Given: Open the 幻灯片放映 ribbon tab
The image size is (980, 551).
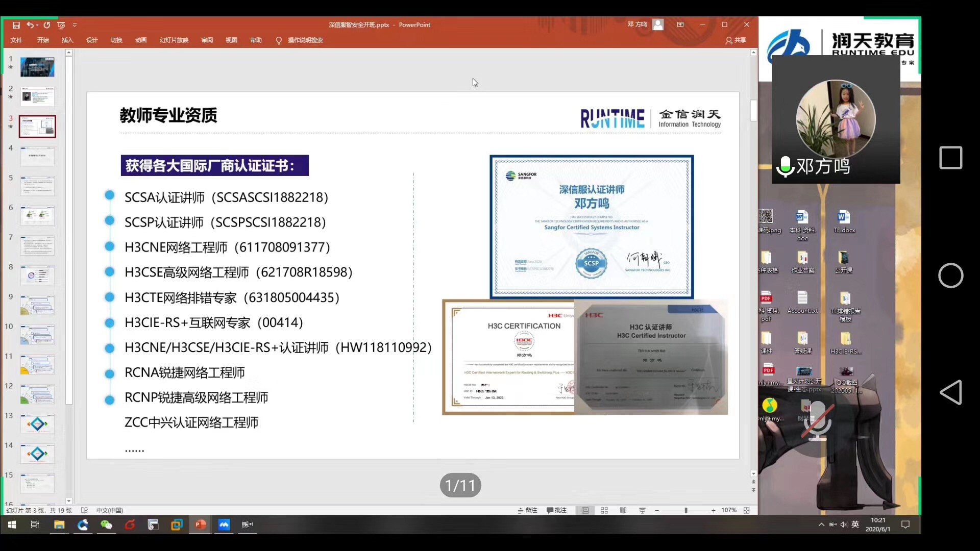Looking at the screenshot, I should pyautogui.click(x=174, y=40).
